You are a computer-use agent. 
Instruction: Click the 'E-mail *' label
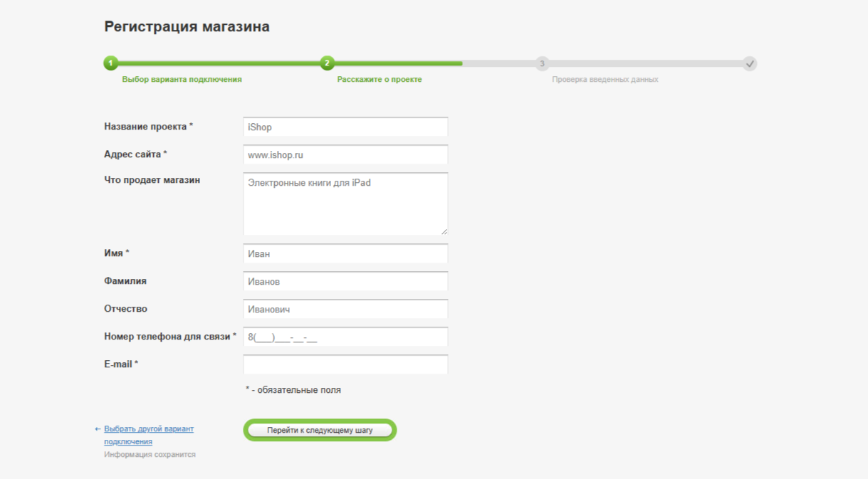pyautogui.click(x=121, y=364)
